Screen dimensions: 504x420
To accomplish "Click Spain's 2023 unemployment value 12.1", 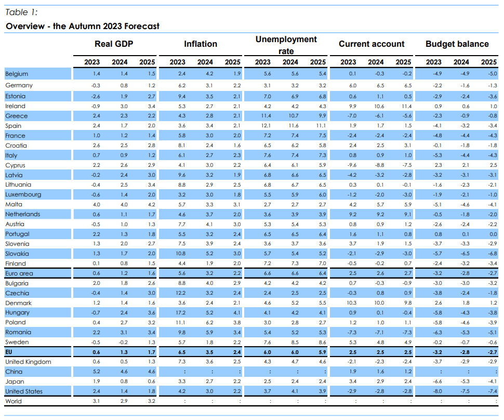I will [266, 126].
